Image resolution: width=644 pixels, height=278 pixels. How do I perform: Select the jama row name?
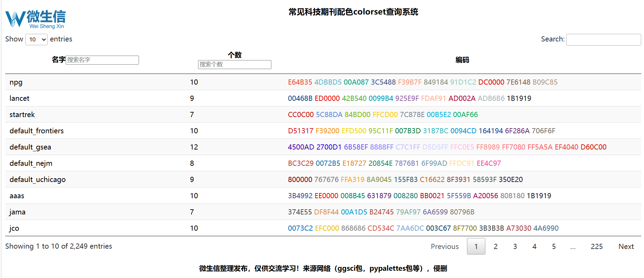[x=17, y=212]
